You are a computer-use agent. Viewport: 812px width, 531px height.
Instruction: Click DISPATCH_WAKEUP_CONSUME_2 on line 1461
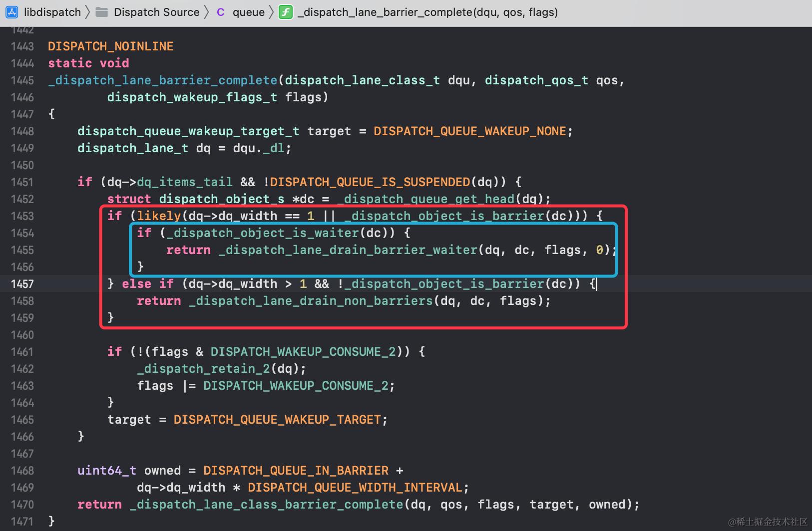[x=303, y=352]
